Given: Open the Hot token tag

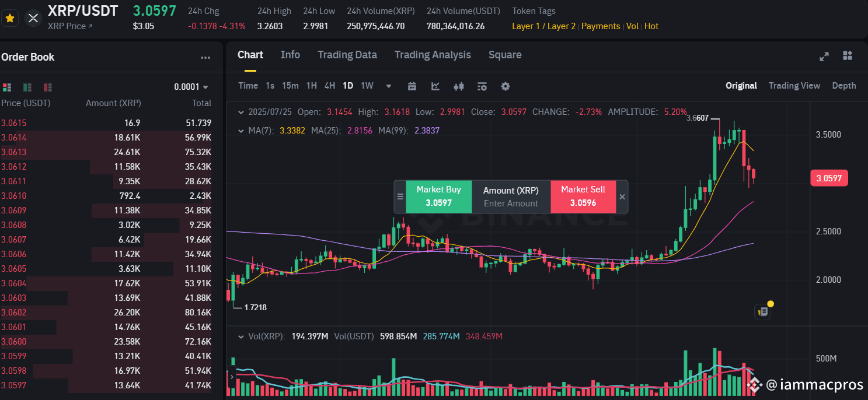Looking at the screenshot, I should (x=651, y=26).
